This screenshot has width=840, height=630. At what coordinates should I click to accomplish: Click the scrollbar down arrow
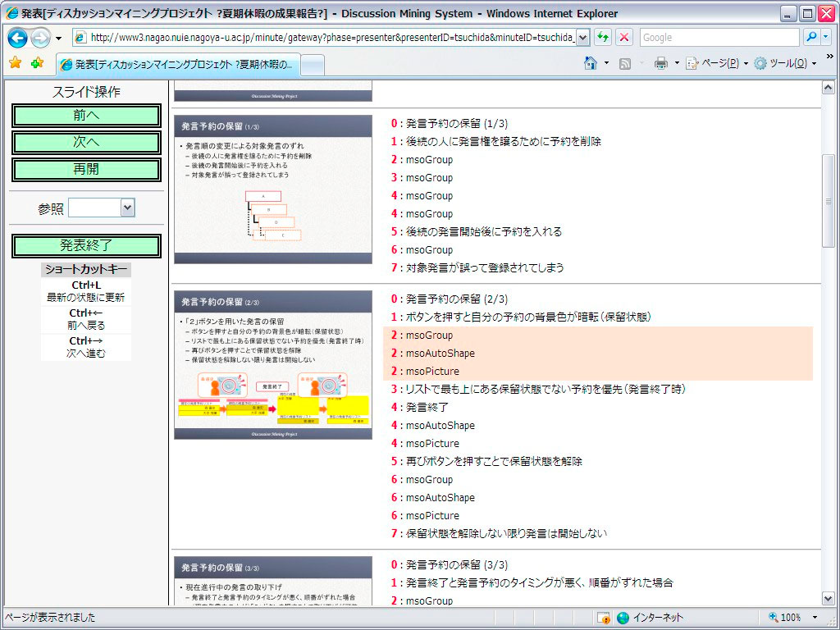tap(829, 598)
